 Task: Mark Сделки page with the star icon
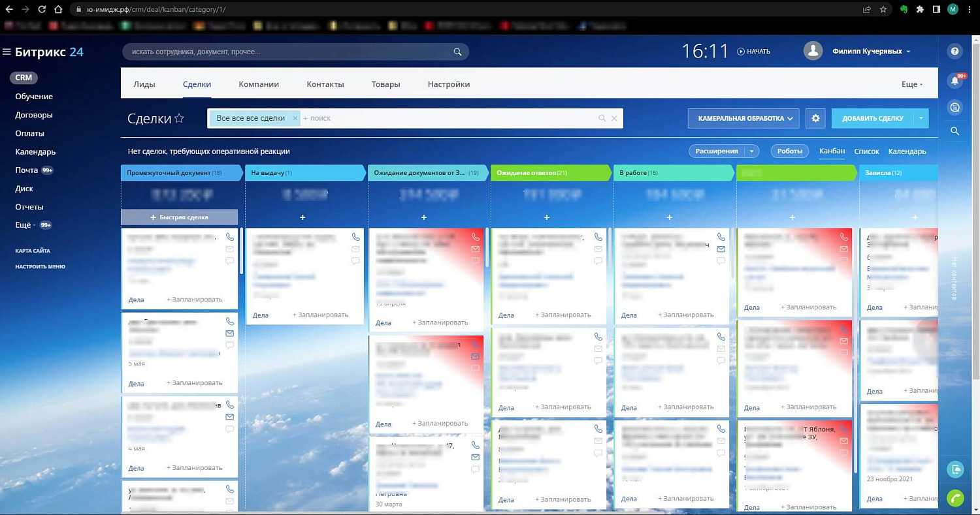179,118
